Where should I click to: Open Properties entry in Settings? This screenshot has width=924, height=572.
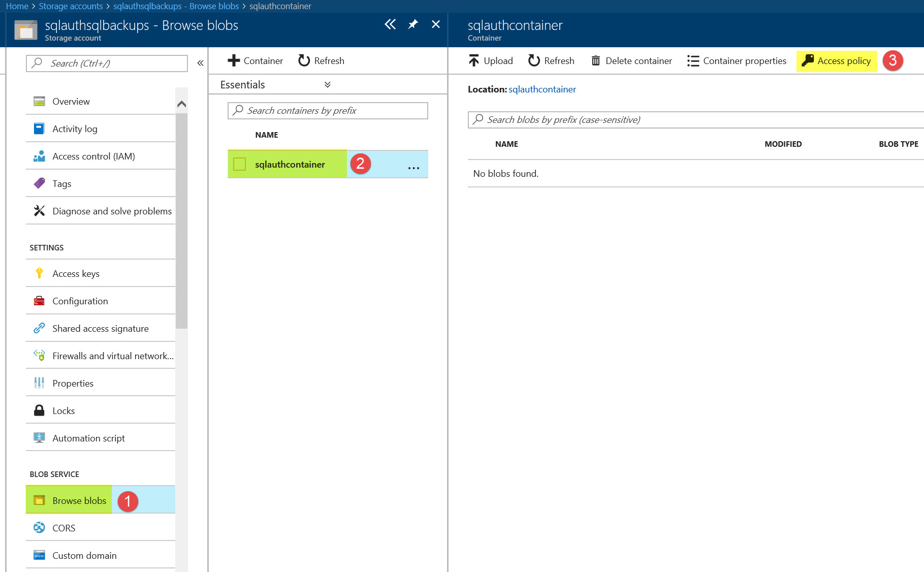tap(101, 383)
